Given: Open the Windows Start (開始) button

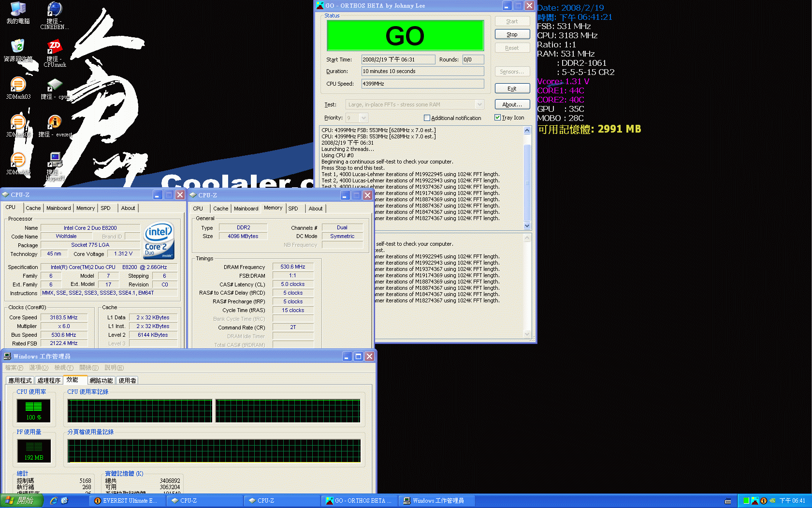Looking at the screenshot, I should point(22,501).
